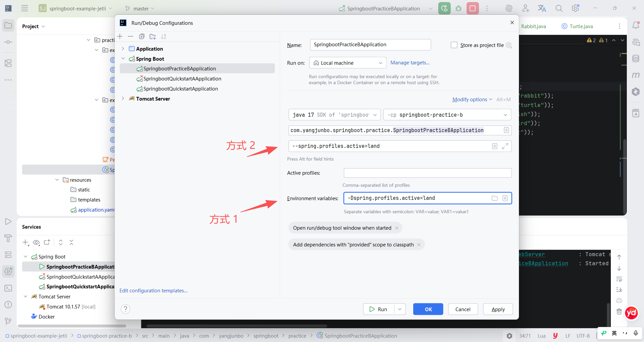This screenshot has height=342, width=644.
Task: Remove the selected configuration with the minus icon
Action: 131,37
